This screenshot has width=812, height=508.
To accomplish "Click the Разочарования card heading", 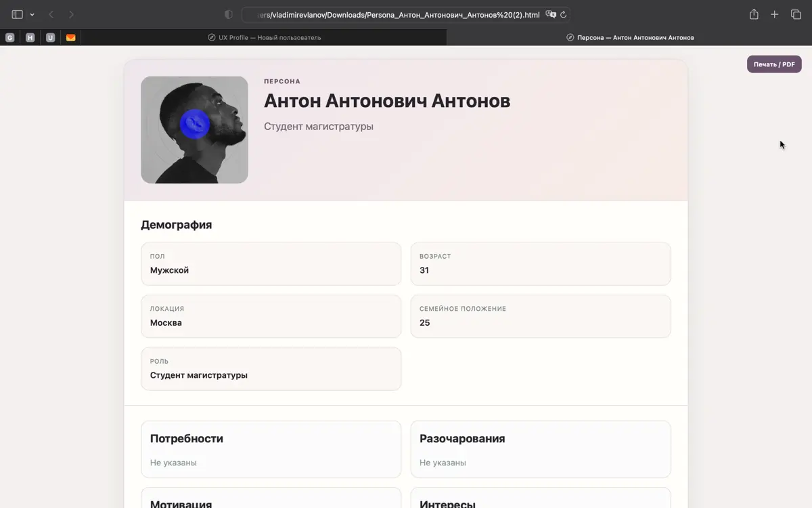I will (x=462, y=439).
